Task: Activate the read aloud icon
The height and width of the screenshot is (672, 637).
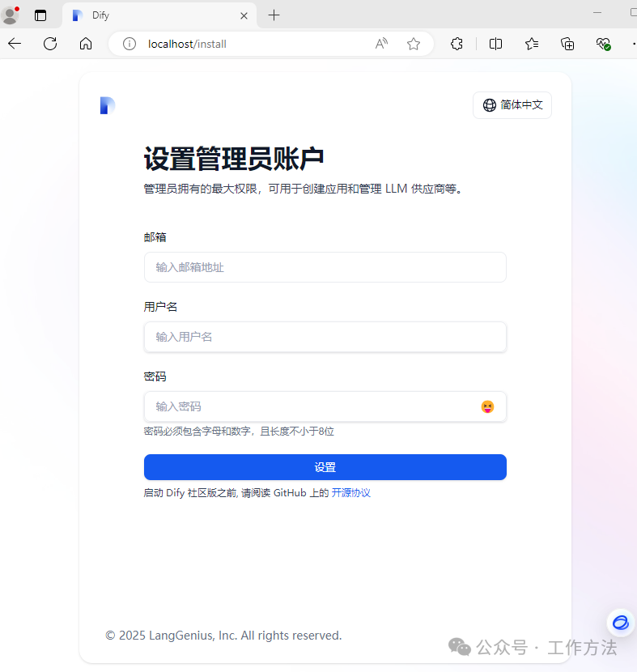Action: (x=381, y=44)
